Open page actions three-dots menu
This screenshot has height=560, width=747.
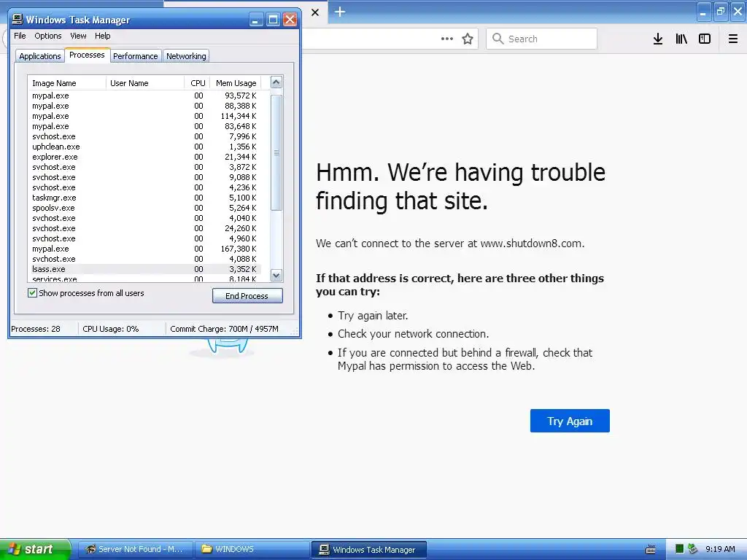447,39
